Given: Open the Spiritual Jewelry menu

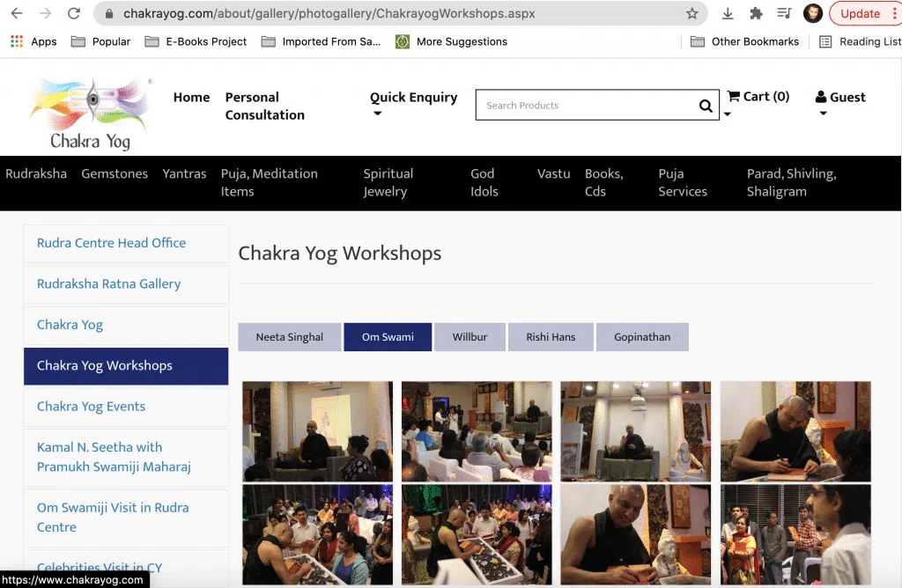Looking at the screenshot, I should click(388, 182).
